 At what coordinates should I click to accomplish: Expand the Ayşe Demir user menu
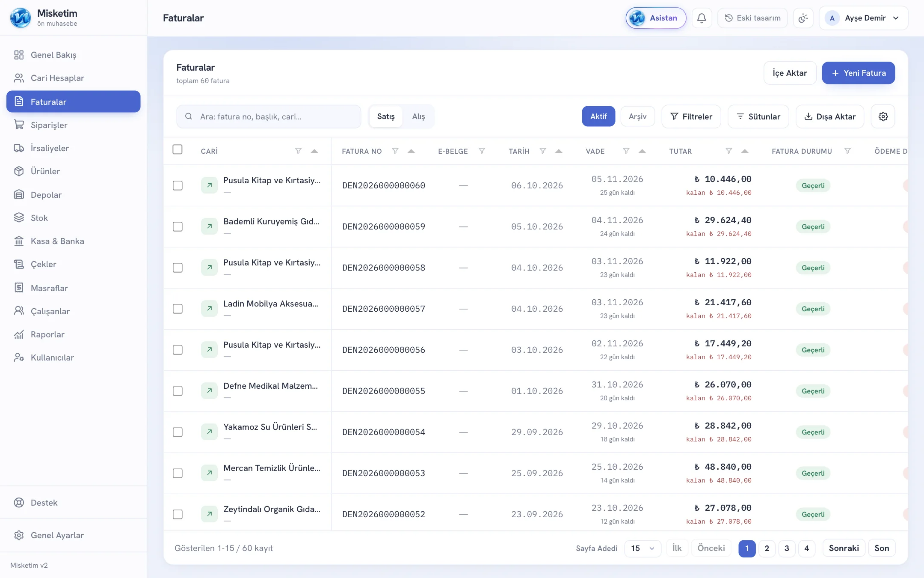[x=863, y=18]
